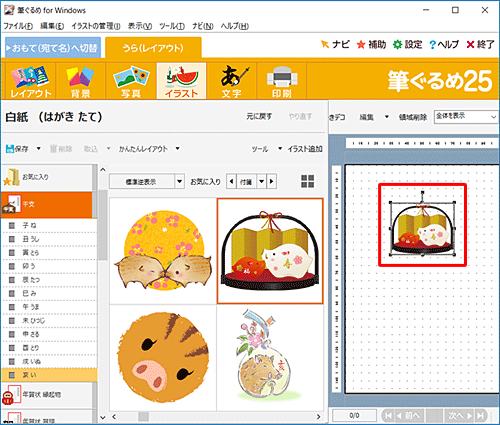Open the 付箋 dropdown arrow
Image resolution: width=500 pixels, height=425 pixels.
(262, 182)
